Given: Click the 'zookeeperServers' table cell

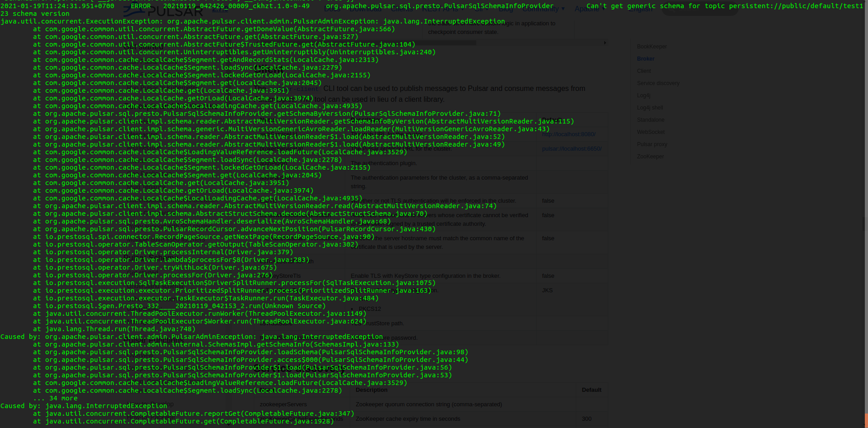Looking at the screenshot, I should (283, 404).
